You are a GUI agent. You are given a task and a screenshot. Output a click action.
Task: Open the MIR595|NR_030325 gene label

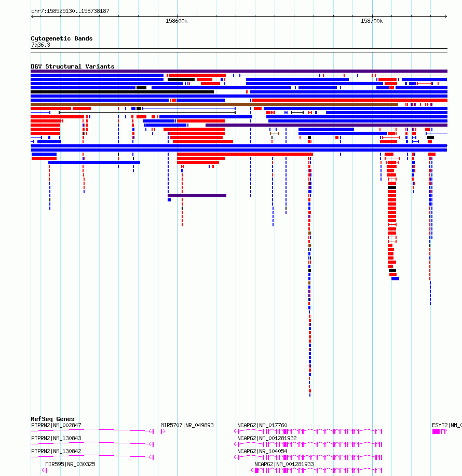tap(70, 464)
